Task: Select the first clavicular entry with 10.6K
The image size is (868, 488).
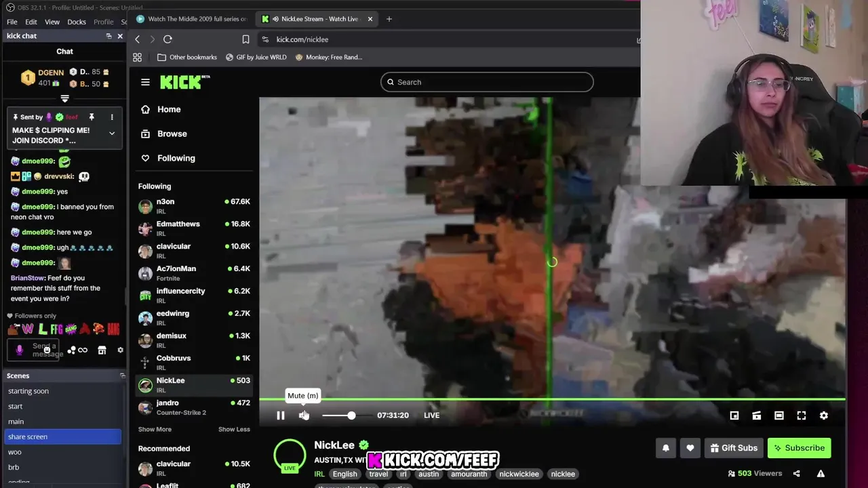Action: pyautogui.click(x=194, y=251)
